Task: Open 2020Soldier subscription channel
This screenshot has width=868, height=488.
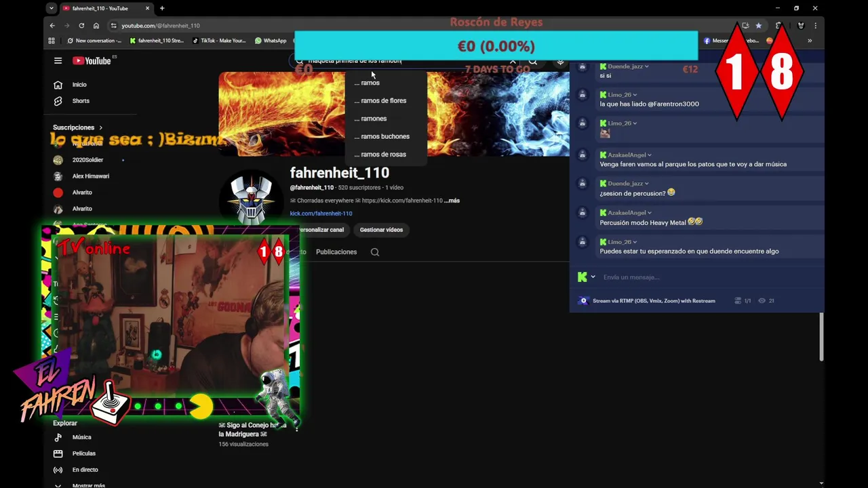Action: pyautogui.click(x=88, y=160)
